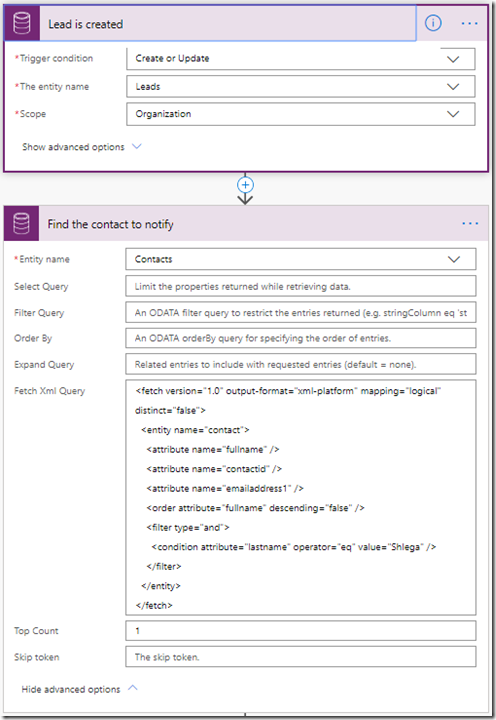Click the Filter Query input field
Screen dimensions: 496x720
[x=301, y=313]
